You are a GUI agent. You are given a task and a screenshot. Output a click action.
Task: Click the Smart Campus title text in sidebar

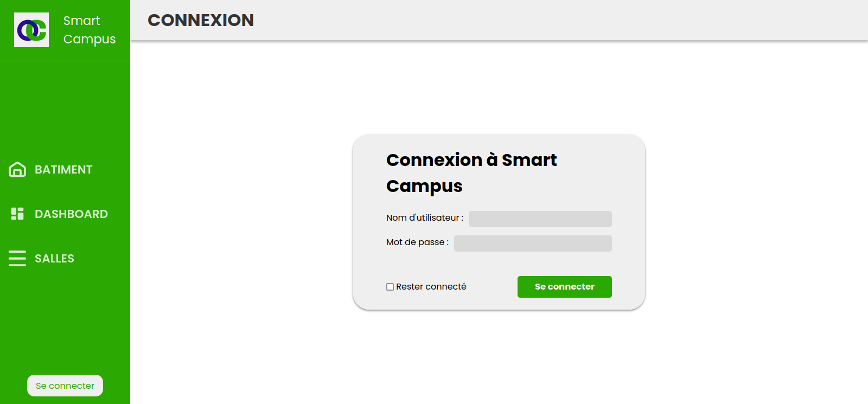(x=90, y=30)
